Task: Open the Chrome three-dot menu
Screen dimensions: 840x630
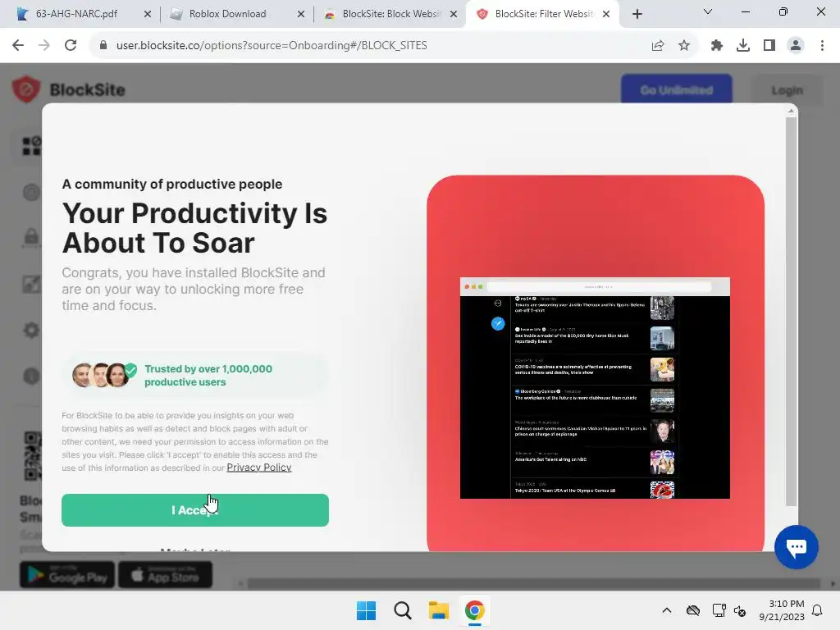Action: [822, 46]
